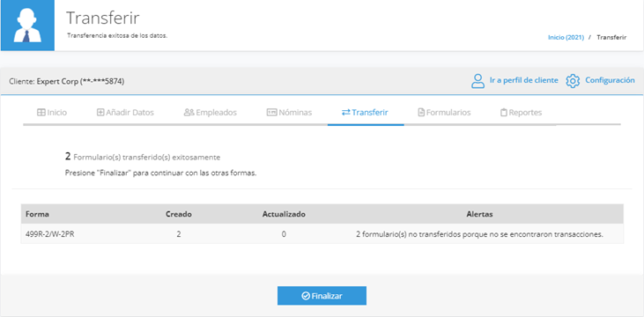Click the user avatar icon in header
Viewport: 644px width, 317px height.
pos(27,26)
